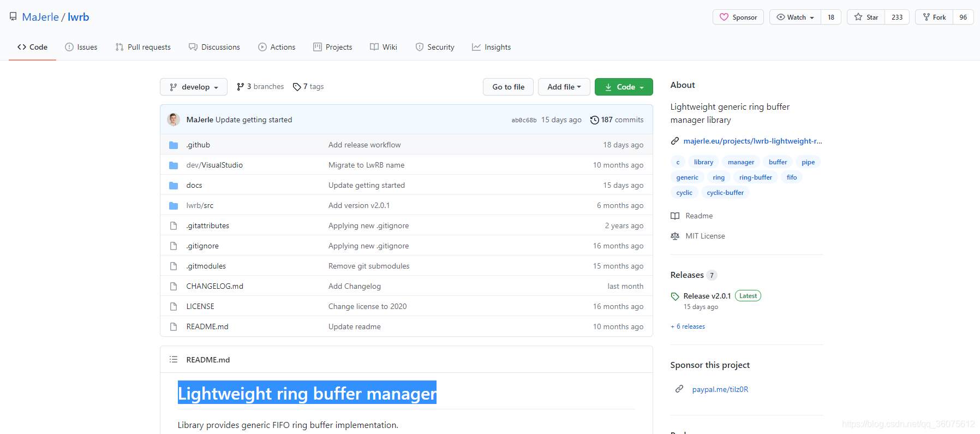Viewport: 980px width, 434px height.
Task: Click the heart icon in Sponsor button
Action: (x=724, y=17)
